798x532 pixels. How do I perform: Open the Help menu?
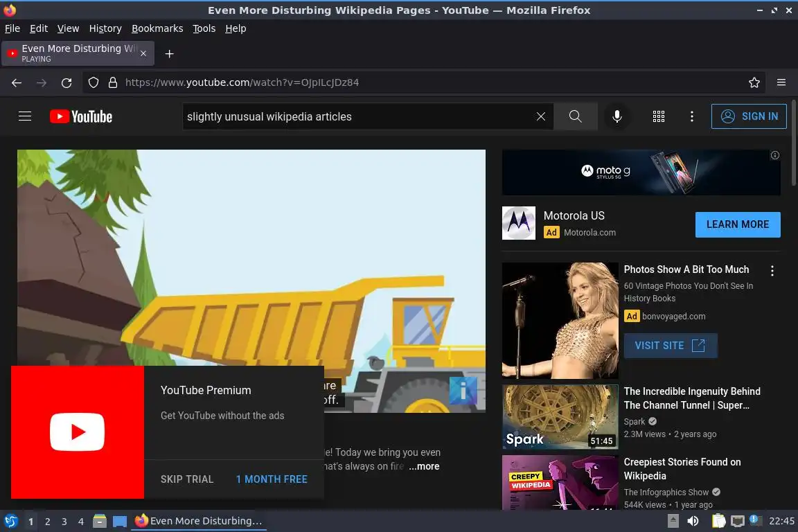point(236,28)
